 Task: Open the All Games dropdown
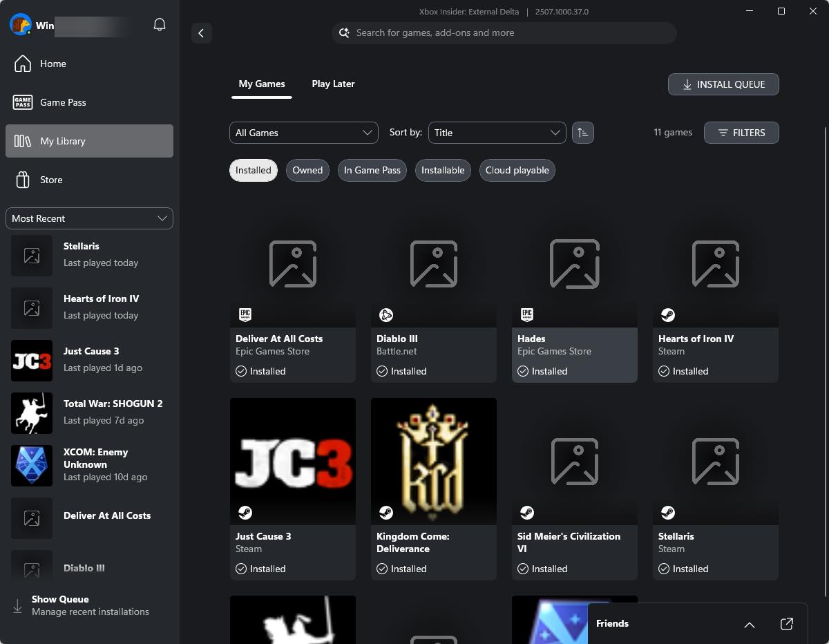303,132
